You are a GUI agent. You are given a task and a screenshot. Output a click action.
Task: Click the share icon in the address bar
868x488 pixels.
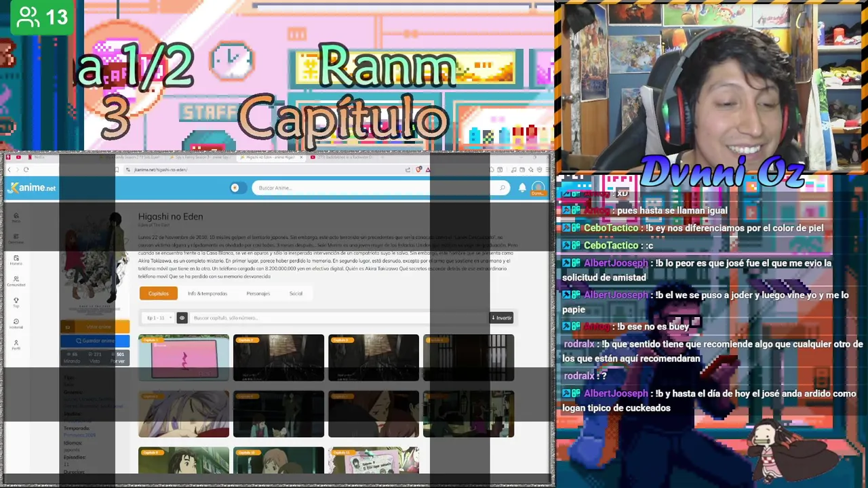(408, 169)
